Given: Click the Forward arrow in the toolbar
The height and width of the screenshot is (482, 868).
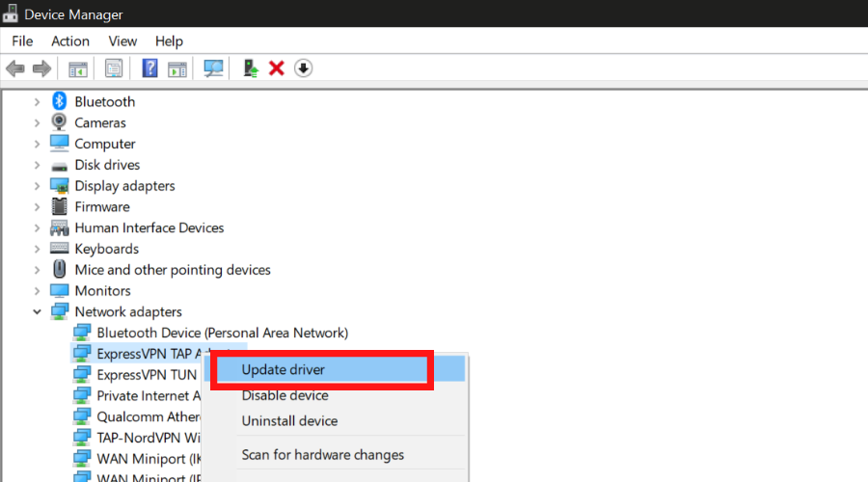Looking at the screenshot, I should point(41,68).
